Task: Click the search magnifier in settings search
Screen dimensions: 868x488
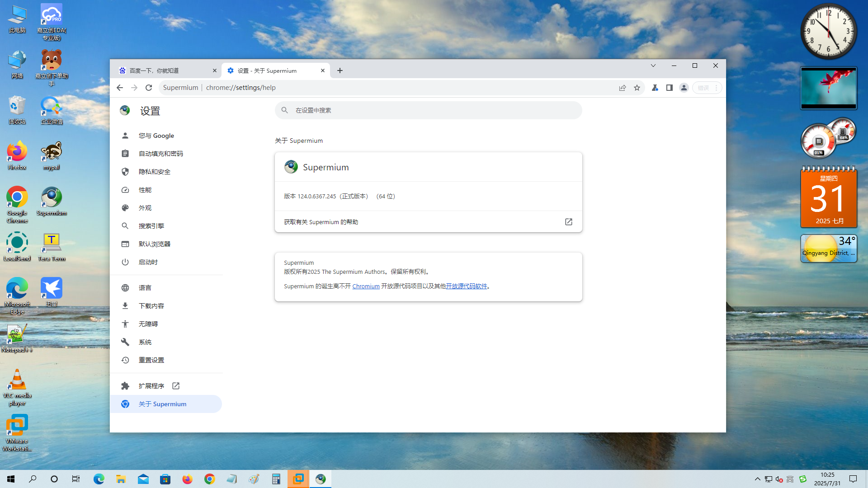Action: (x=284, y=110)
